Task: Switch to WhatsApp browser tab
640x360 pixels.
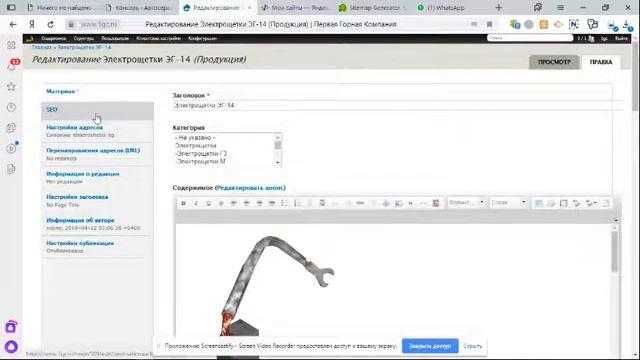Action: tap(445, 7)
